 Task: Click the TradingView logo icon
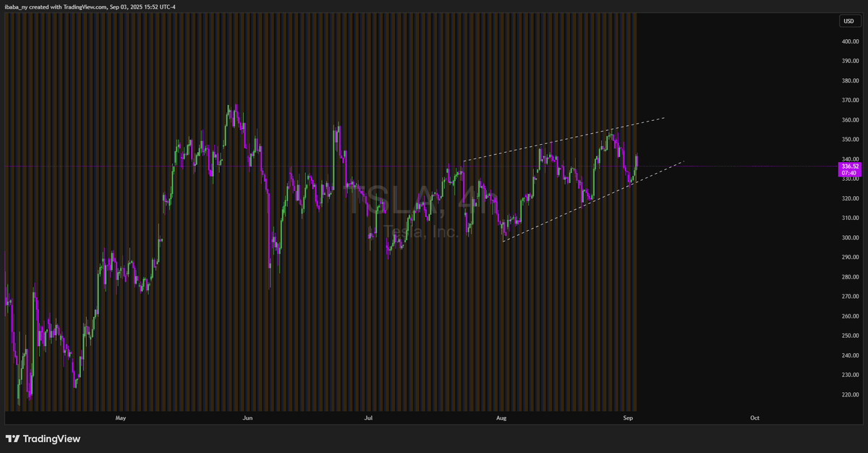pos(13,439)
